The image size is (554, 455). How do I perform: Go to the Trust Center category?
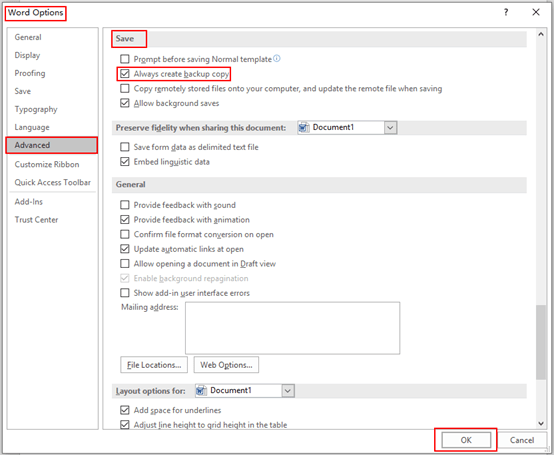[36, 220]
